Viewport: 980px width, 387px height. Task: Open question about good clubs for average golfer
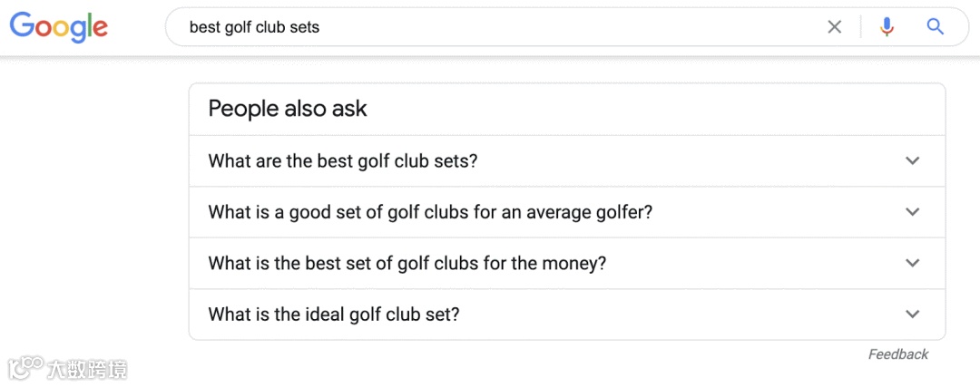(430, 212)
